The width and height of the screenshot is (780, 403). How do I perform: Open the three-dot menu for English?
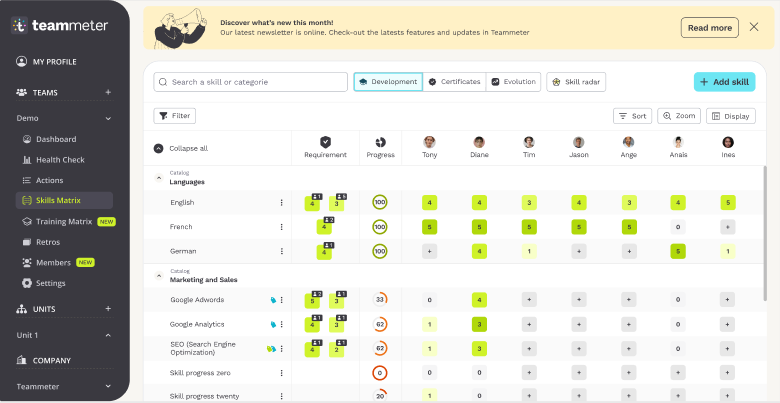281,203
